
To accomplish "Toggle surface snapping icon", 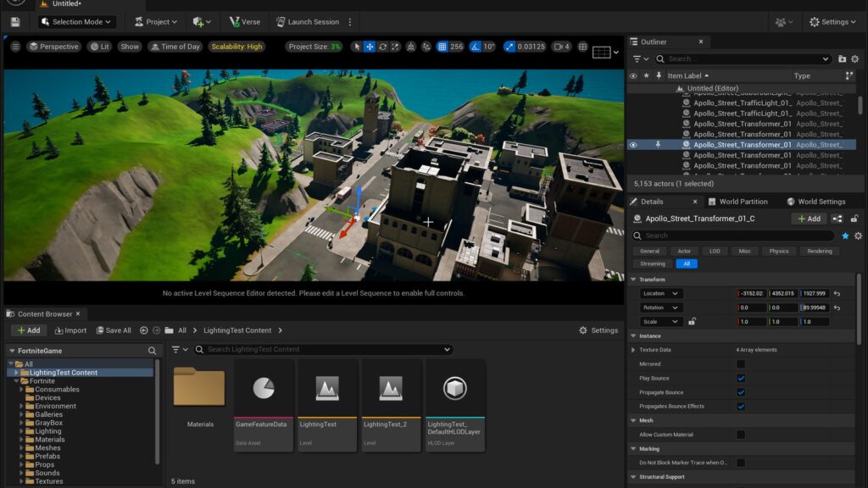I will (426, 47).
